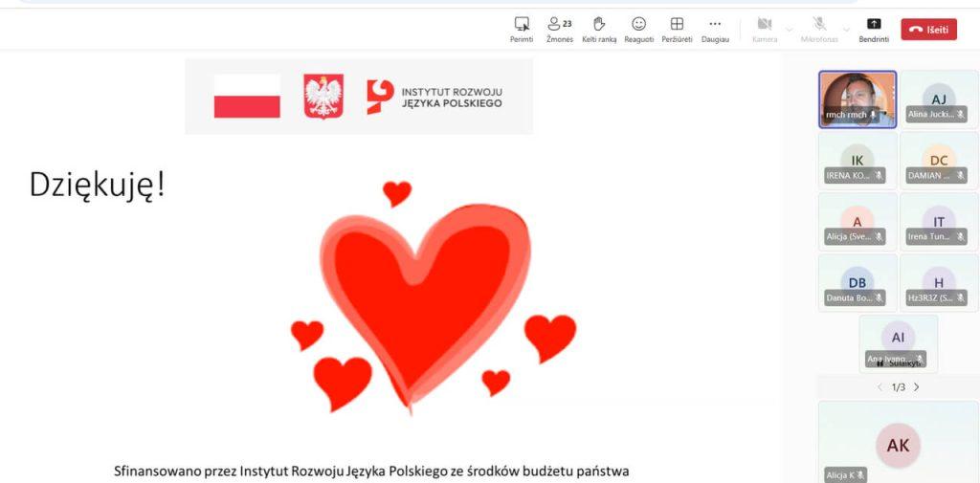The image size is (980, 483).
Task: Click the DAMIAN participant tile
Action: tap(939, 160)
